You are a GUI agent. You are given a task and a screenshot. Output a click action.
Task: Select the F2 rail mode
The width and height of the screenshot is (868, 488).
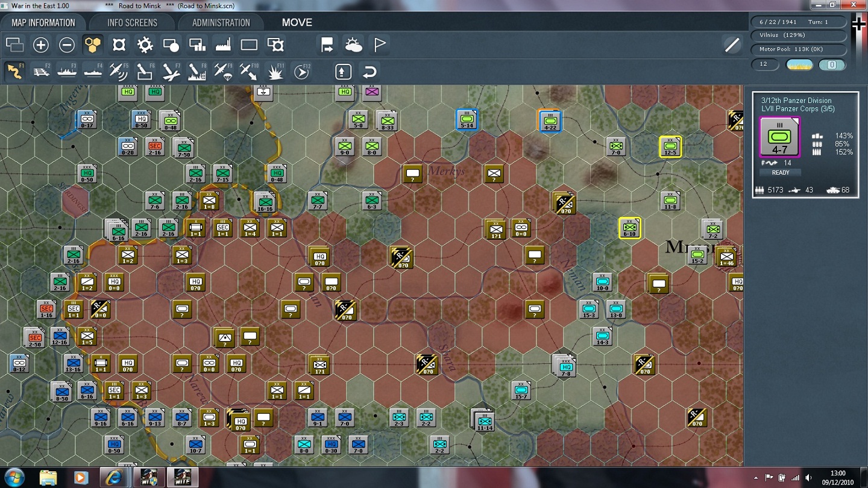(40, 72)
